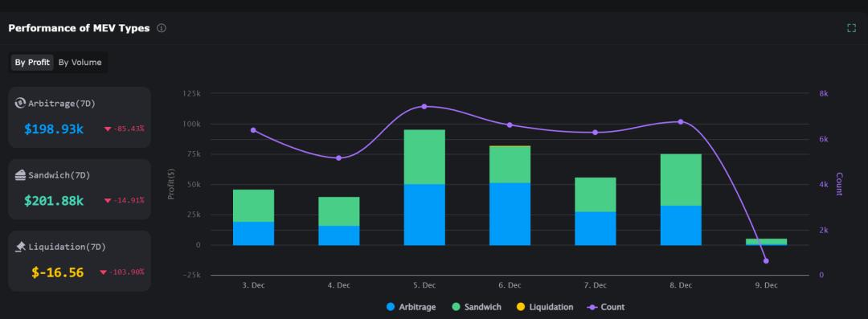
Task: Open the Arbitrage(7D) stats card
Action: click(x=79, y=117)
